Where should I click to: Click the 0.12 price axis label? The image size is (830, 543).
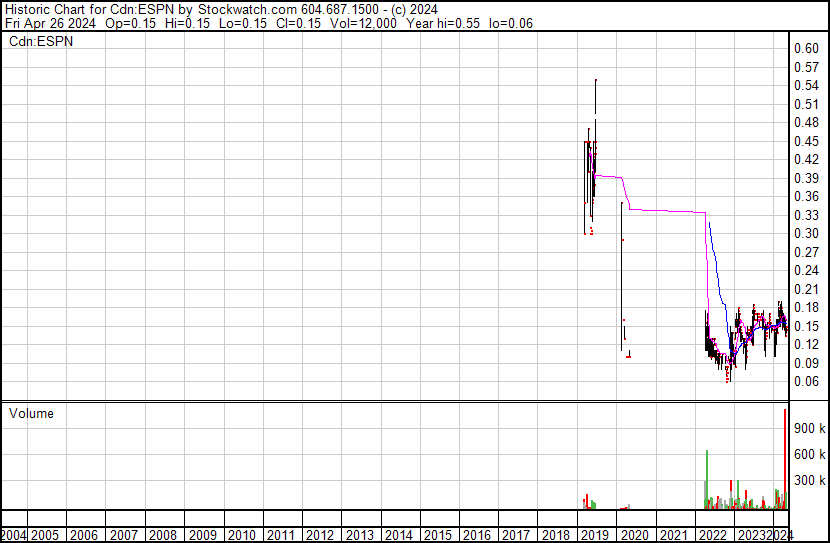tap(806, 345)
